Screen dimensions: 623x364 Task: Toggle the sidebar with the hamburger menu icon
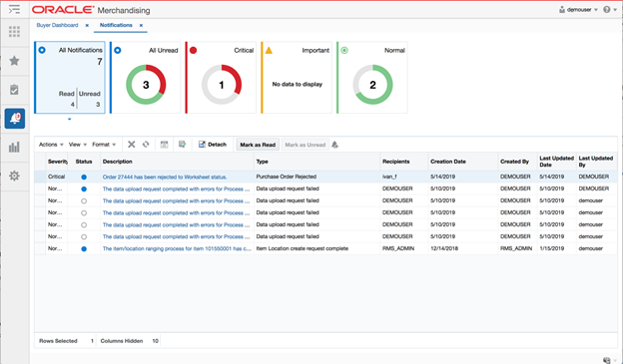pos(14,9)
